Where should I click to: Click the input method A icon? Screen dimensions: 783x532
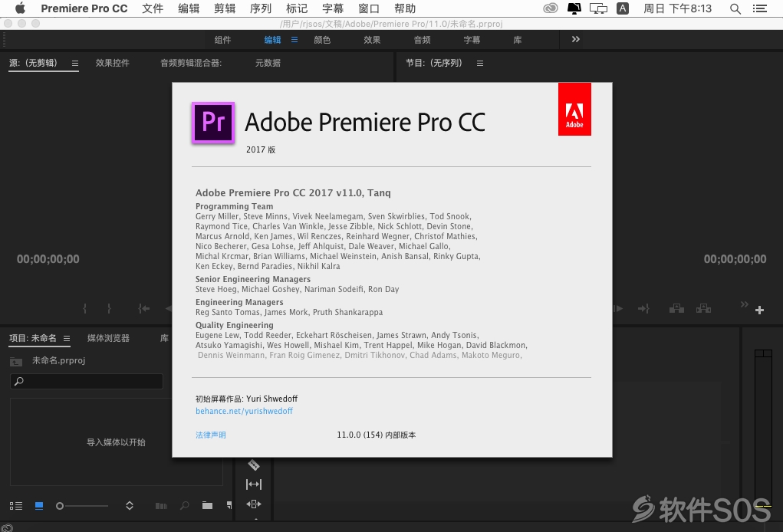623,8
